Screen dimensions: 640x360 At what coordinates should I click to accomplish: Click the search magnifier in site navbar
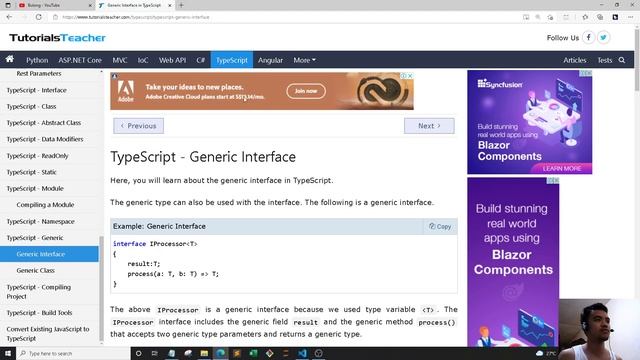pos(622,60)
